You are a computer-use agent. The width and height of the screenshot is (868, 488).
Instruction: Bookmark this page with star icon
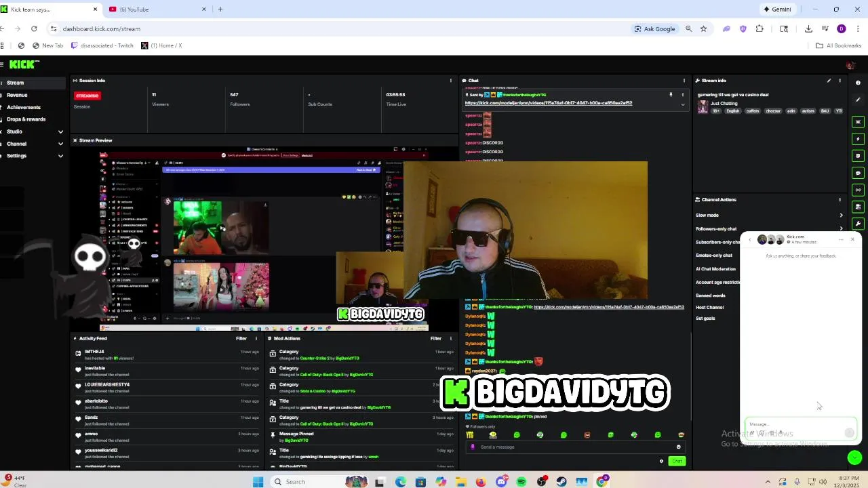(x=703, y=28)
